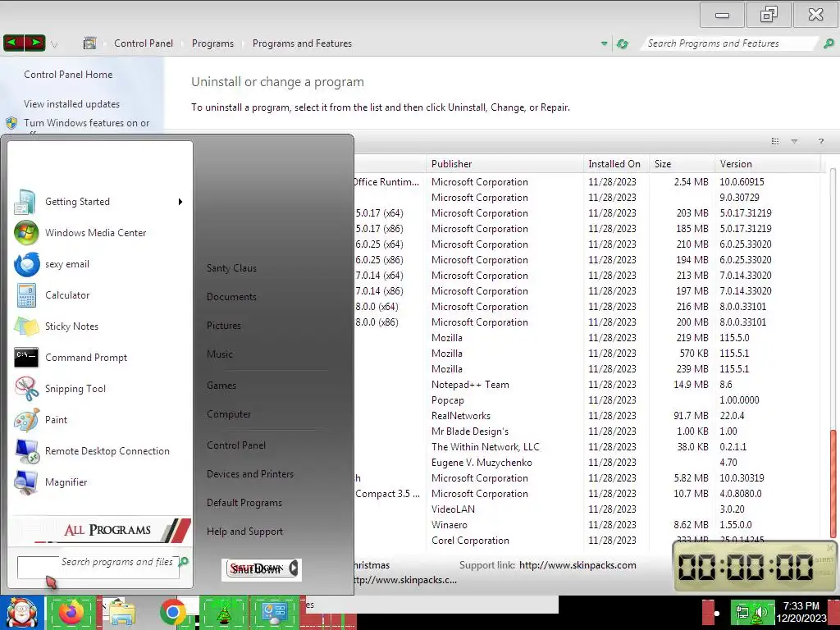
Task: Go back with the green left arrow
Action: coord(13,43)
